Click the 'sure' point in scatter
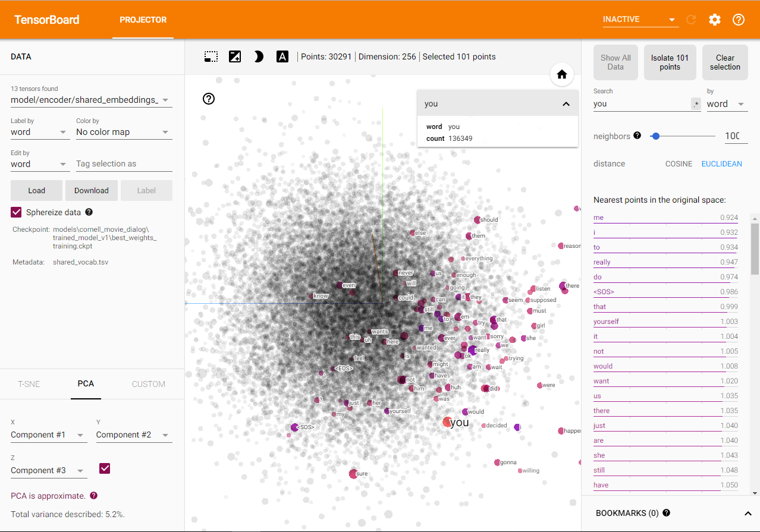Image resolution: width=760 pixels, height=532 pixels. pyautogui.click(x=353, y=473)
